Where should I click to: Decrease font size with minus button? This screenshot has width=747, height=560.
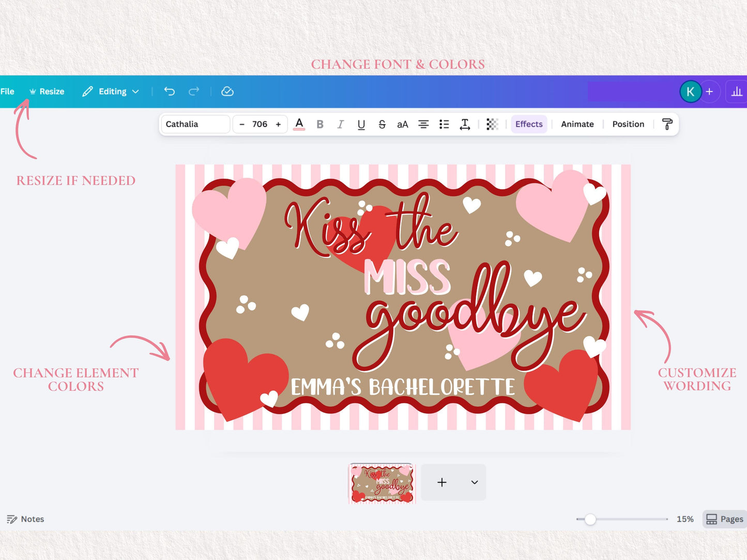pos(242,124)
